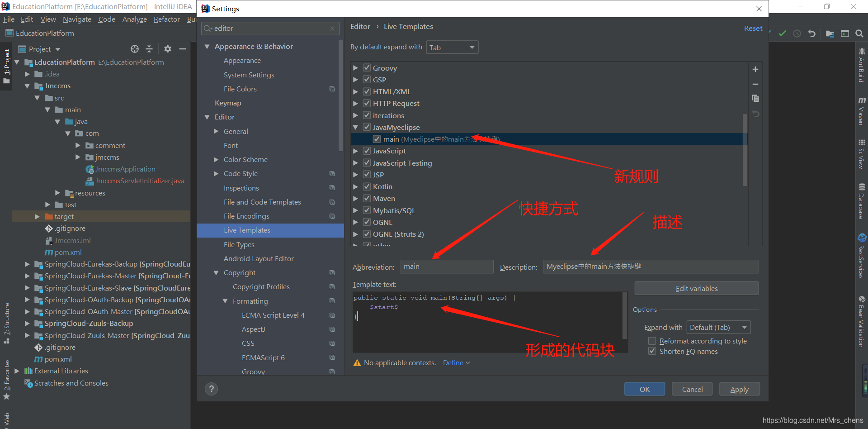
Task: Open the Edit menu
Action: pyautogui.click(x=27, y=19)
